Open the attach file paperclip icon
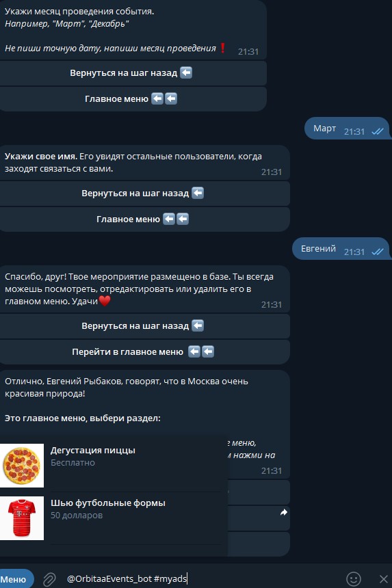This screenshot has height=588, width=392. tap(49, 579)
